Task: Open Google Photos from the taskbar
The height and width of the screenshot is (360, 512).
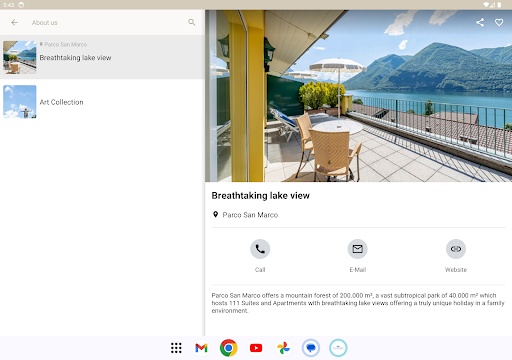Action: [283, 348]
